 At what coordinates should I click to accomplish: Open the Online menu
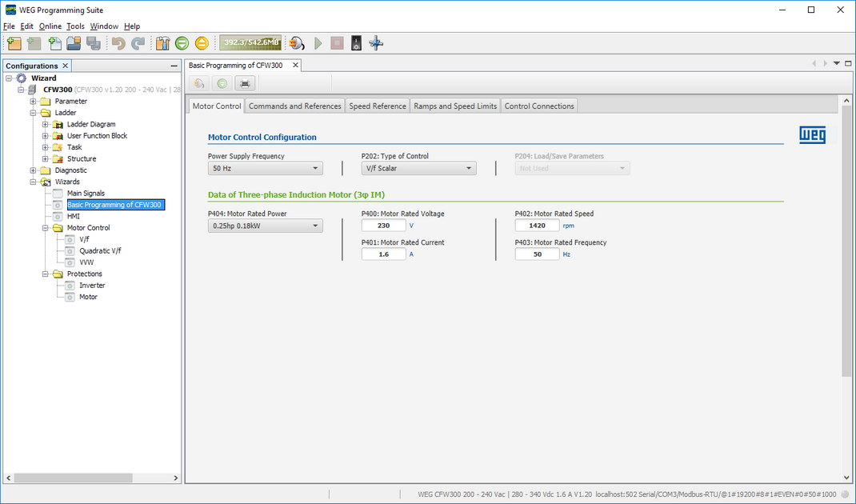coord(50,26)
